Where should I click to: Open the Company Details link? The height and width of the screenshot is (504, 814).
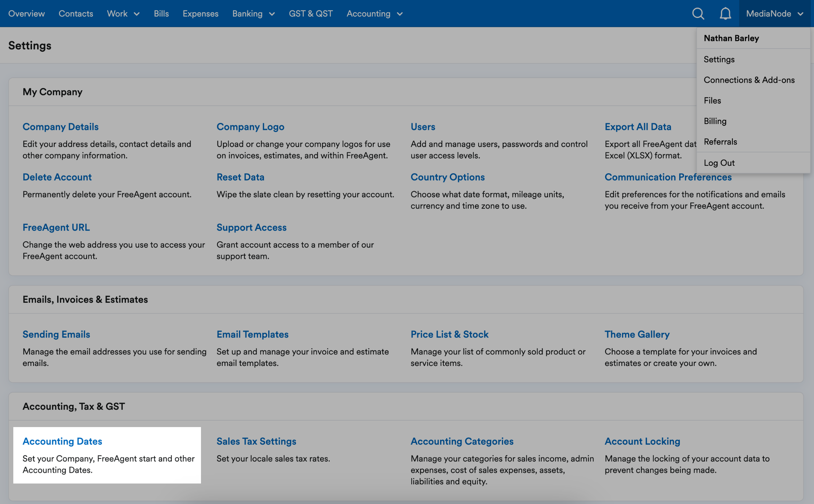(60, 127)
